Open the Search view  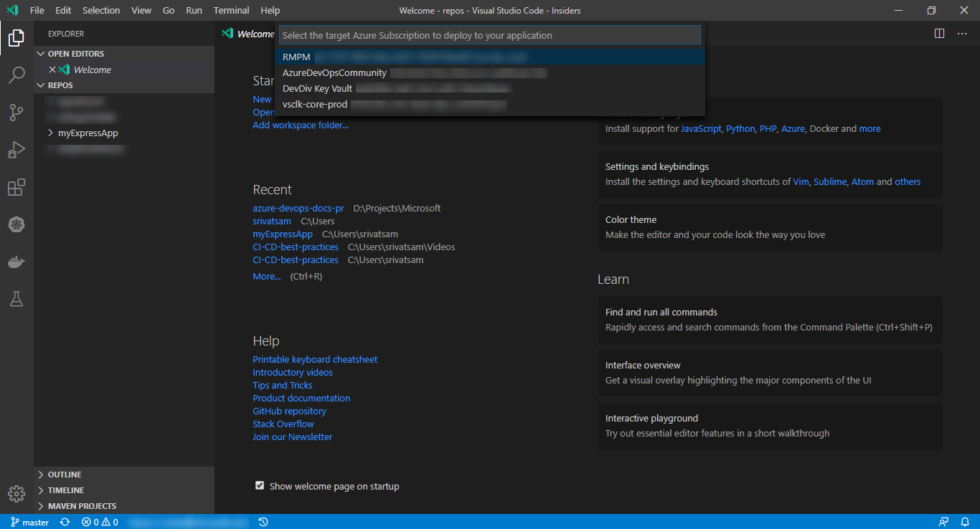pos(17,75)
